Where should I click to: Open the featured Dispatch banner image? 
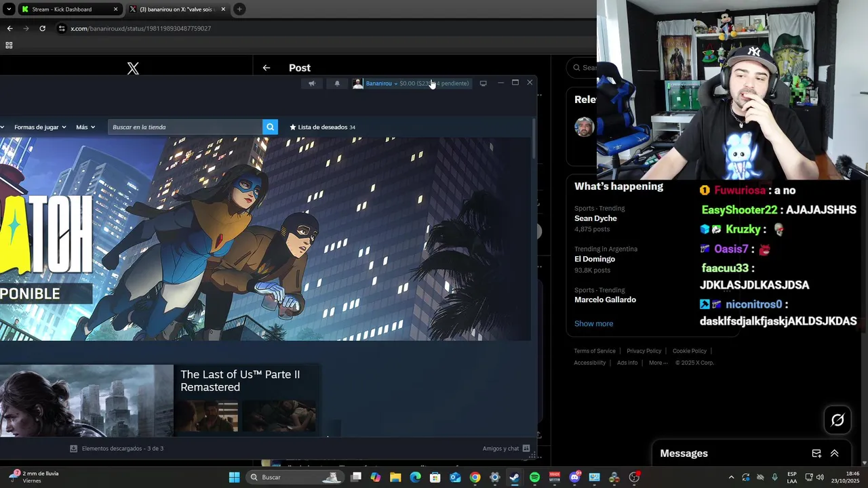click(x=265, y=239)
